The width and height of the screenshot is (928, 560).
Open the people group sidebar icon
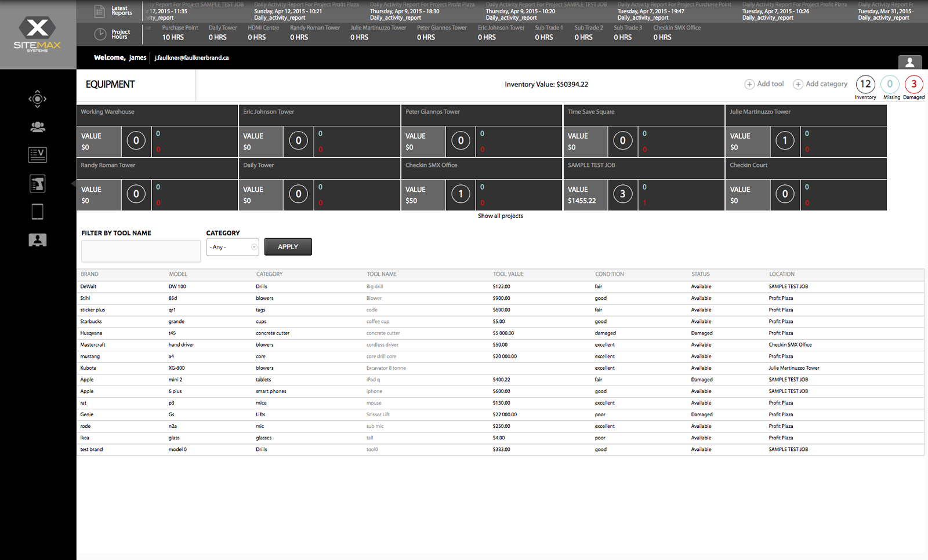(x=38, y=127)
